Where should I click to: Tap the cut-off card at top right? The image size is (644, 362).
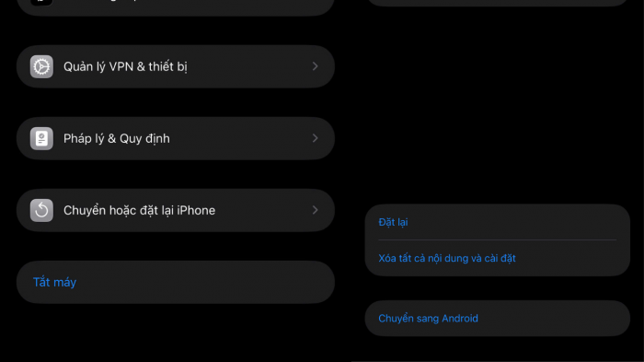click(x=498, y=3)
